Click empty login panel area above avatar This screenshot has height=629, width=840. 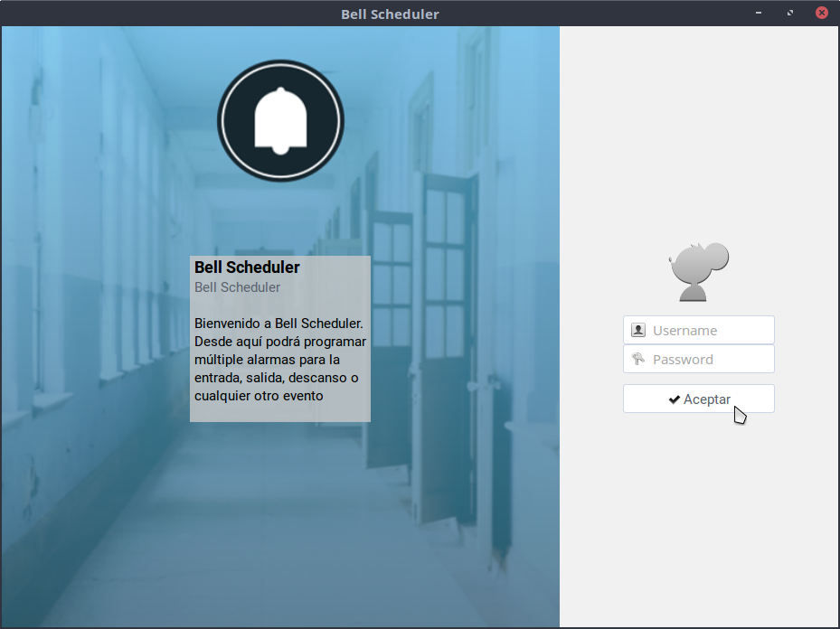699,136
